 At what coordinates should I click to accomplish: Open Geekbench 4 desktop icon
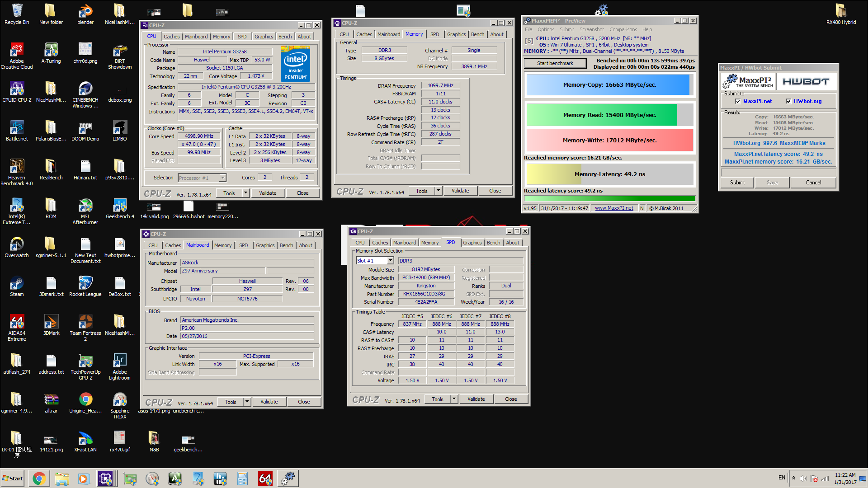(120, 209)
